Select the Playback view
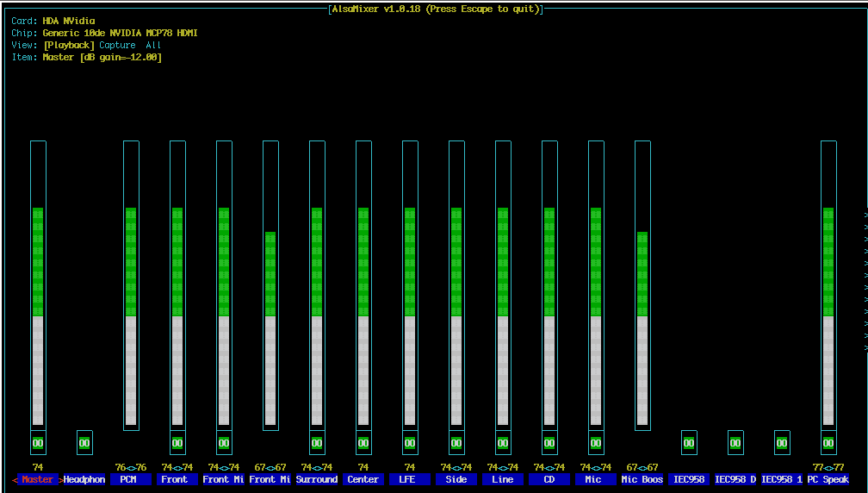Viewport: 868px width, 493px height. tap(69, 45)
